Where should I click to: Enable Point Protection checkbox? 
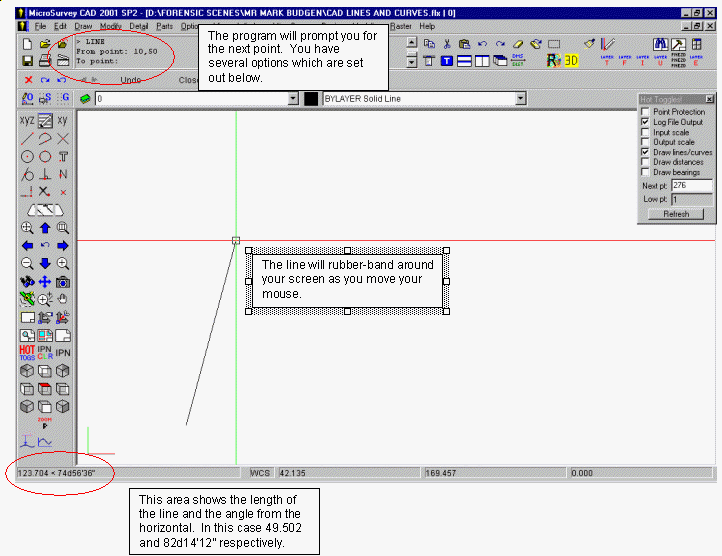click(x=645, y=112)
